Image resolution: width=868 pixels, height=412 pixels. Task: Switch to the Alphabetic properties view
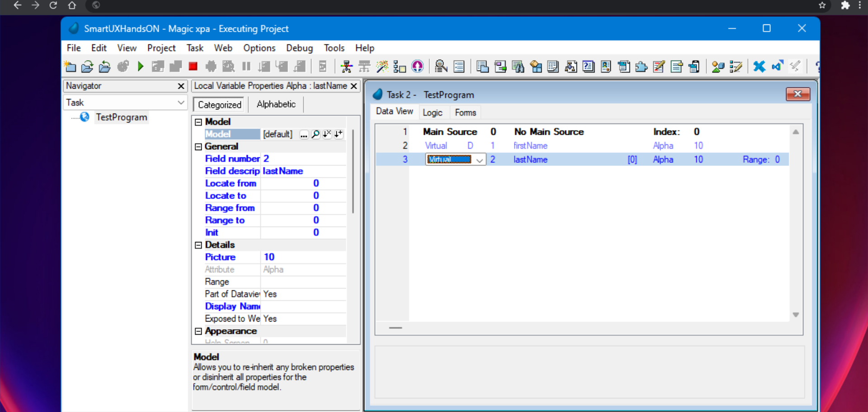click(x=276, y=104)
